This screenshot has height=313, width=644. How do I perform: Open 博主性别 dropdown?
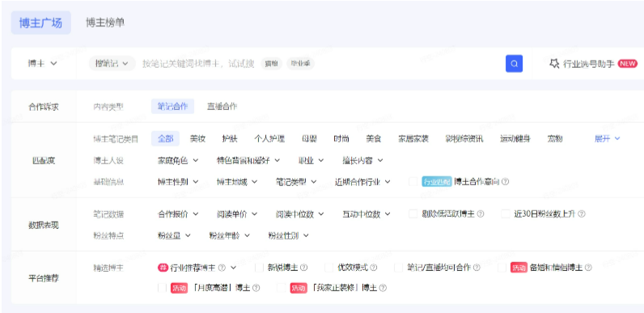coord(178,181)
